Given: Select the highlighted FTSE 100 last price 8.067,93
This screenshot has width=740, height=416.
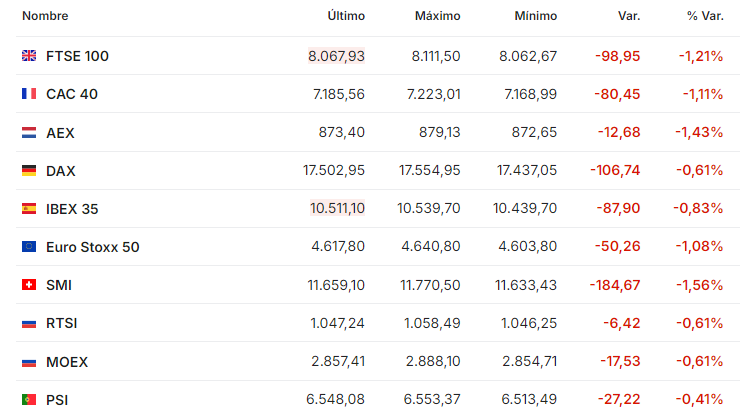Looking at the screenshot, I should point(336,56).
